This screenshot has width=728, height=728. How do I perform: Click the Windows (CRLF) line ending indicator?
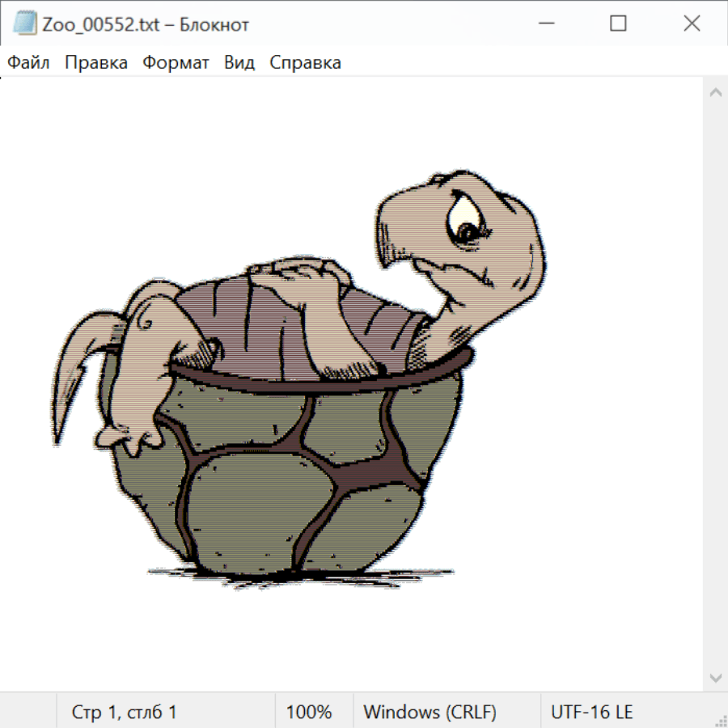click(x=430, y=713)
